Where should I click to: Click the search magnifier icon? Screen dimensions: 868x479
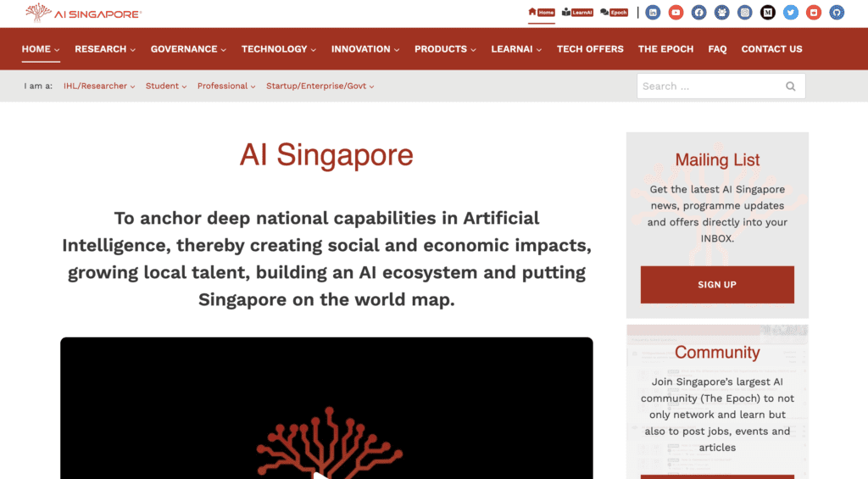coord(791,86)
